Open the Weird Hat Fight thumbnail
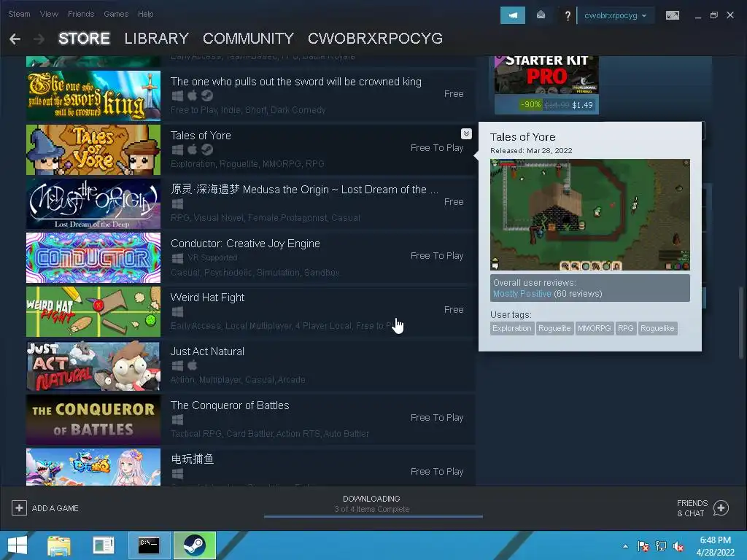Screen dimensions: 747x560 tap(93, 311)
